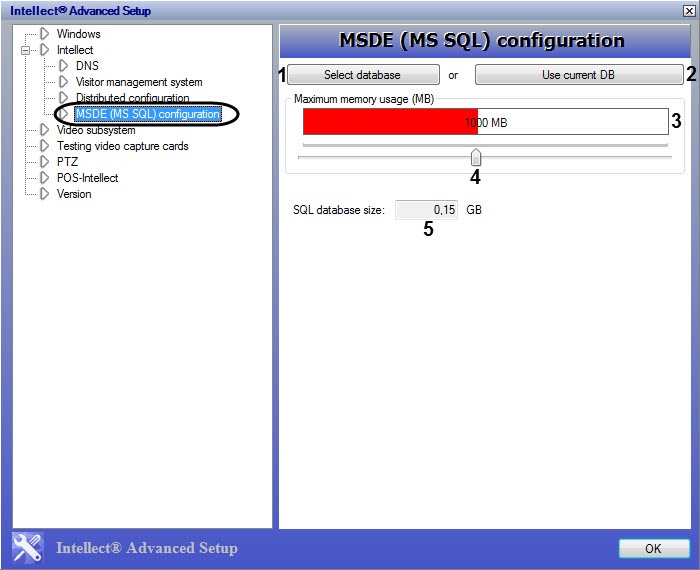Confirm with the OK button
Viewport: 700px width, 570px height.
click(x=654, y=549)
